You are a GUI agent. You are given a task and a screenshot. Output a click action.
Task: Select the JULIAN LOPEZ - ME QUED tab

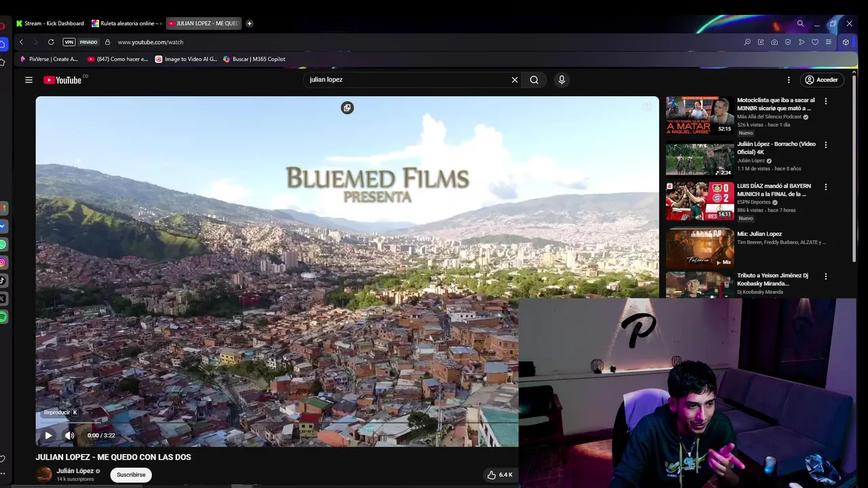(203, 23)
